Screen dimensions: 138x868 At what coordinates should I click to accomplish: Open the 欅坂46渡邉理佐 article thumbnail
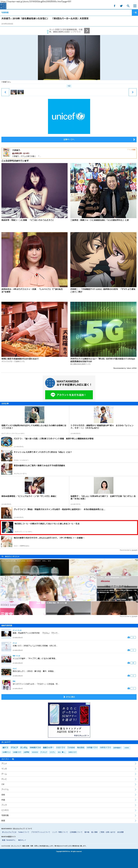pyautogui.click(x=34, y=485)
